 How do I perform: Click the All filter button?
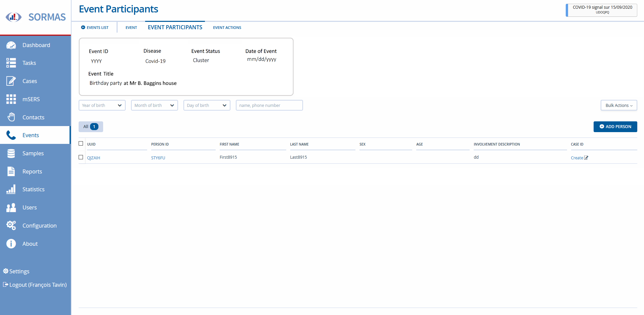pos(91,127)
